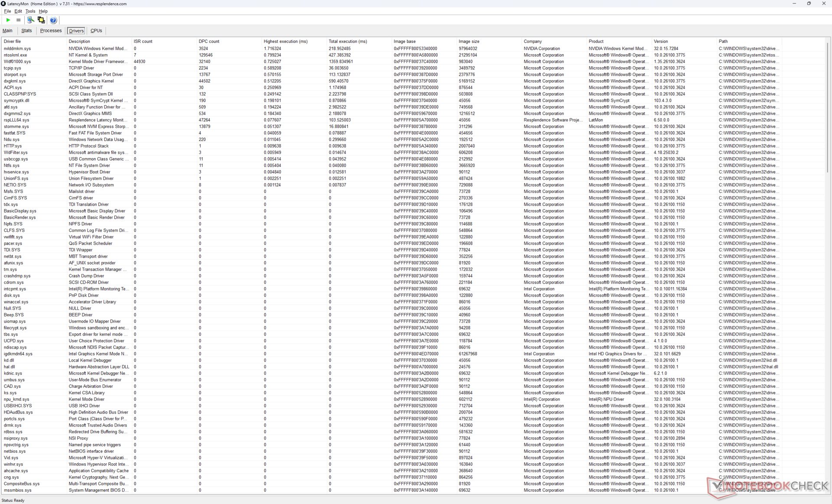Restore down the window using title bar button
The height and width of the screenshot is (504, 832).
(x=809, y=3)
